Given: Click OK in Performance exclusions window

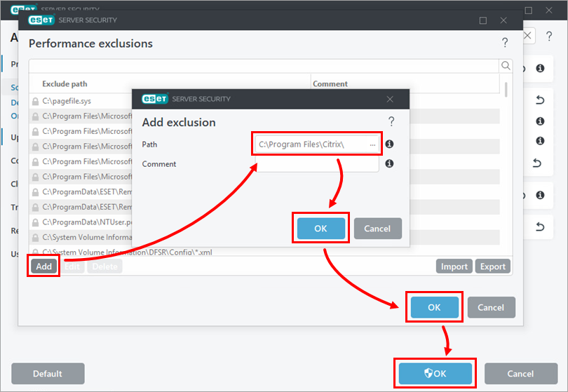Looking at the screenshot, I should pos(434,307).
